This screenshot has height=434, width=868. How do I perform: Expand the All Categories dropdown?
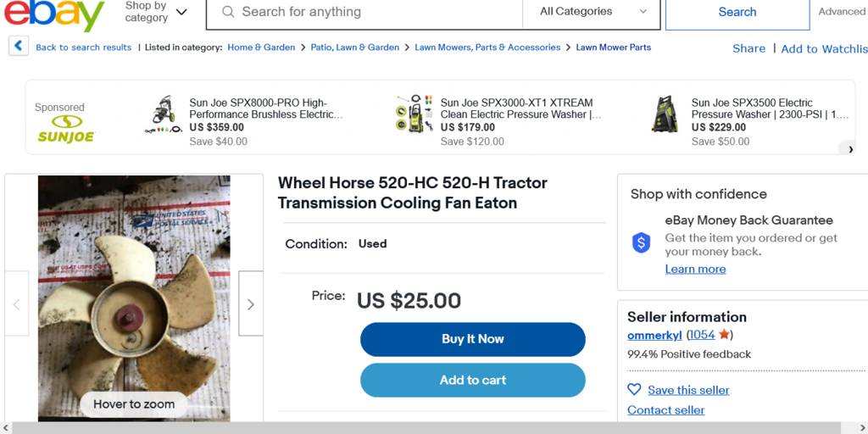[x=592, y=12]
